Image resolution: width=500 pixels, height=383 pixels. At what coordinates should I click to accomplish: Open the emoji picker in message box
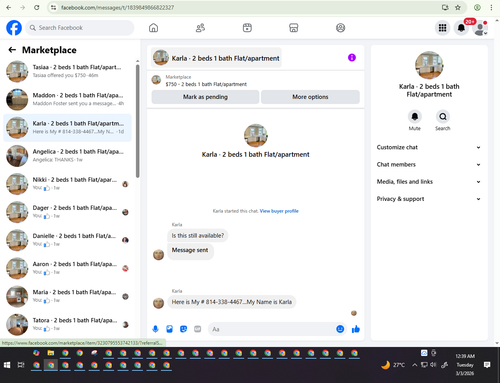coord(340,329)
